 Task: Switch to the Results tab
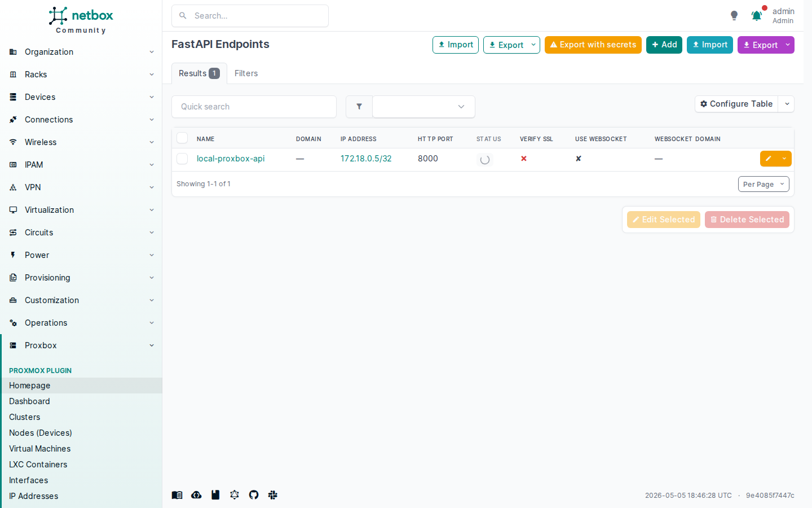pyautogui.click(x=199, y=73)
